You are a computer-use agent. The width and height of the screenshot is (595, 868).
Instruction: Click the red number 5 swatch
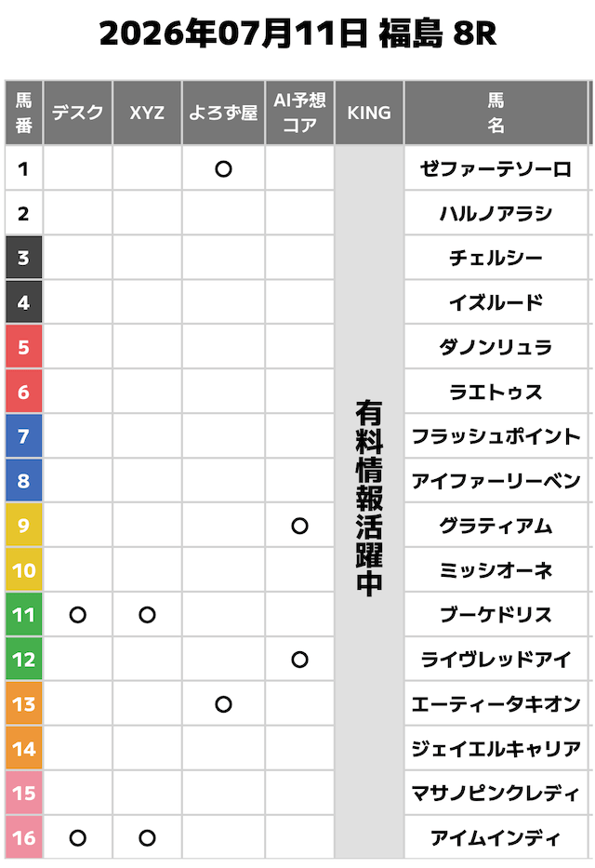point(24,347)
